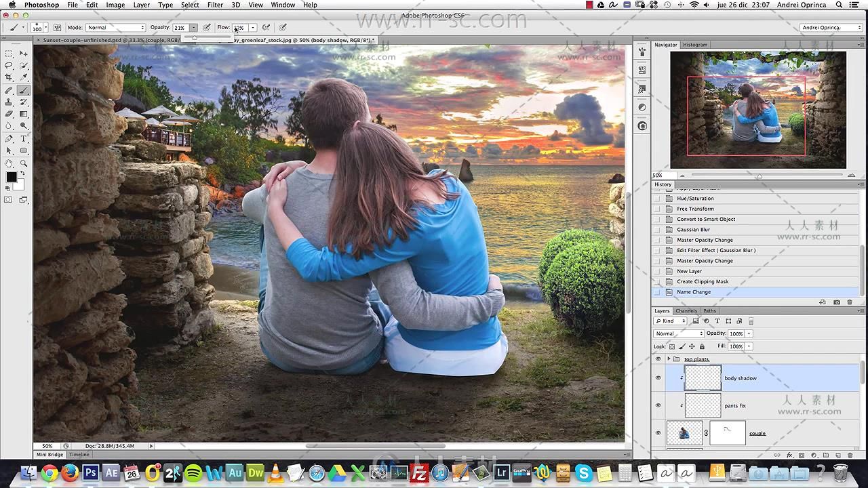The width and height of the screenshot is (868, 488).
Task: Select Create Clipping Mask history state
Action: click(x=703, y=281)
